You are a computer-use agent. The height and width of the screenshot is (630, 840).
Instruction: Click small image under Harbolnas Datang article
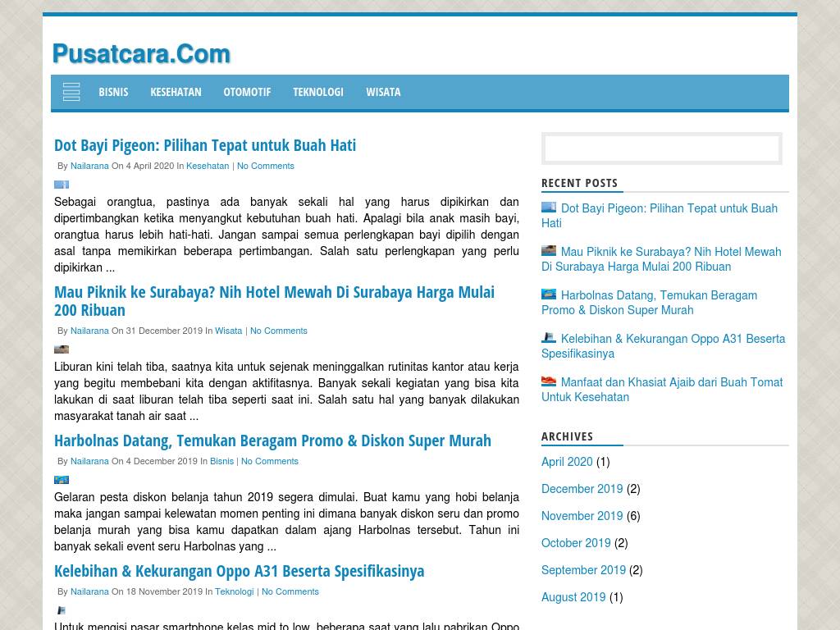tap(62, 480)
